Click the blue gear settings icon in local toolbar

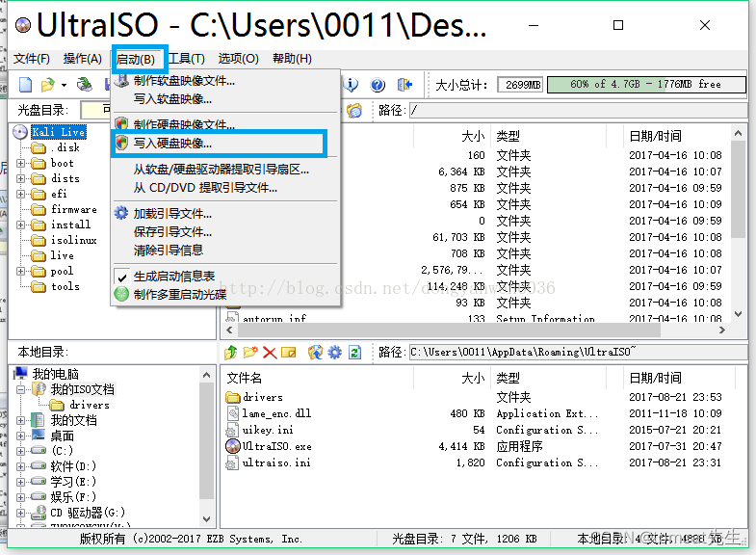[x=334, y=353]
